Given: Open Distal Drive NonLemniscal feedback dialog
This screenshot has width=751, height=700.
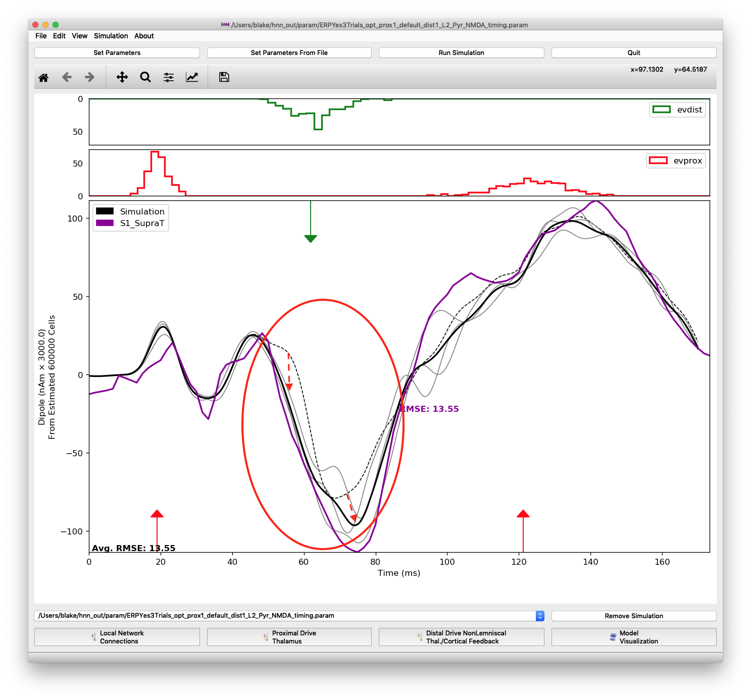Looking at the screenshot, I should [462, 637].
